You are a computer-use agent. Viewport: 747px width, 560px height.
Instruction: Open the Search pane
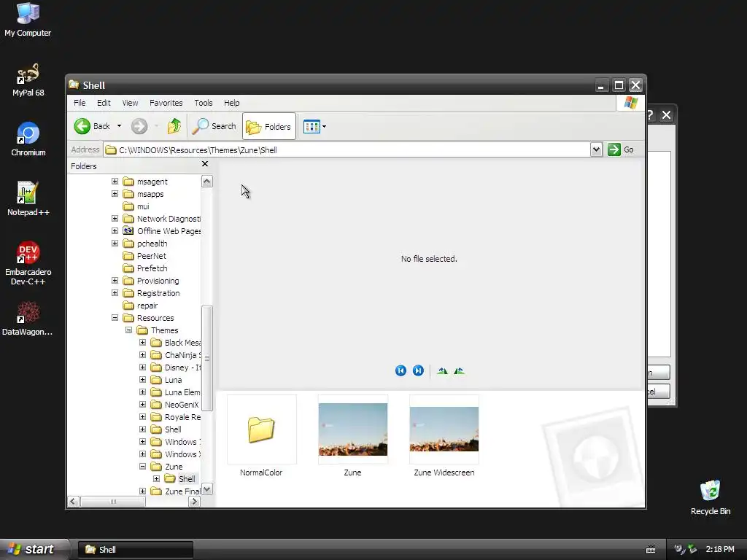214,126
